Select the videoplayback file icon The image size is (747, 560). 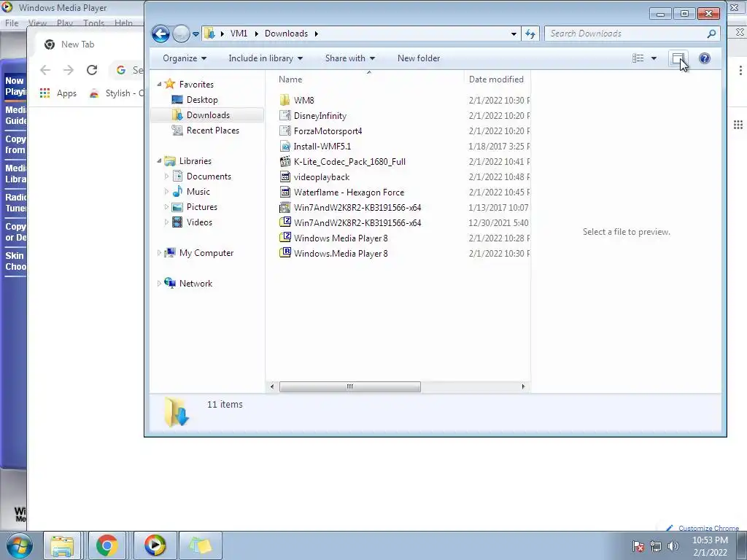click(285, 176)
